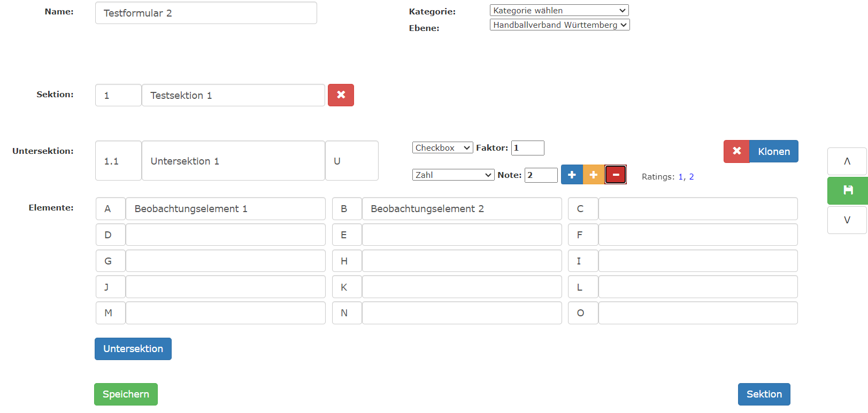868x413 pixels.
Task: Click the blue plus rating button
Action: 572,175
